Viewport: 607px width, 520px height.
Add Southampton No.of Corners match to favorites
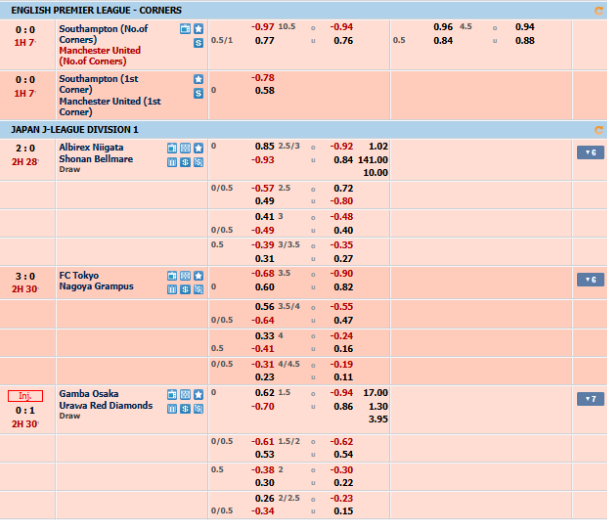(199, 29)
